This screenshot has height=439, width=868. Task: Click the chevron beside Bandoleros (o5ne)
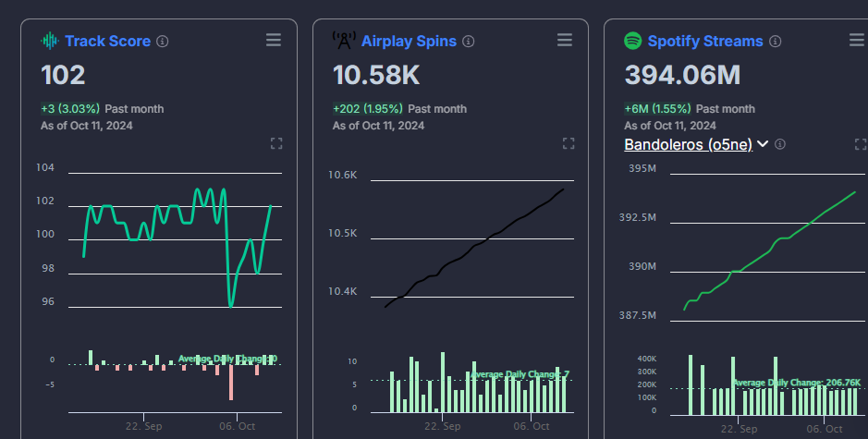click(763, 144)
